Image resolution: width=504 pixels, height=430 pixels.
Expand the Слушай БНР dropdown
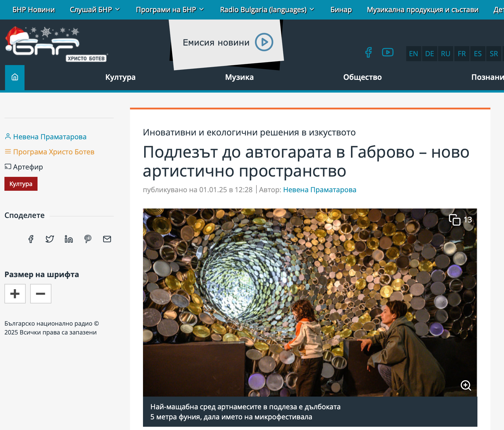95,10
